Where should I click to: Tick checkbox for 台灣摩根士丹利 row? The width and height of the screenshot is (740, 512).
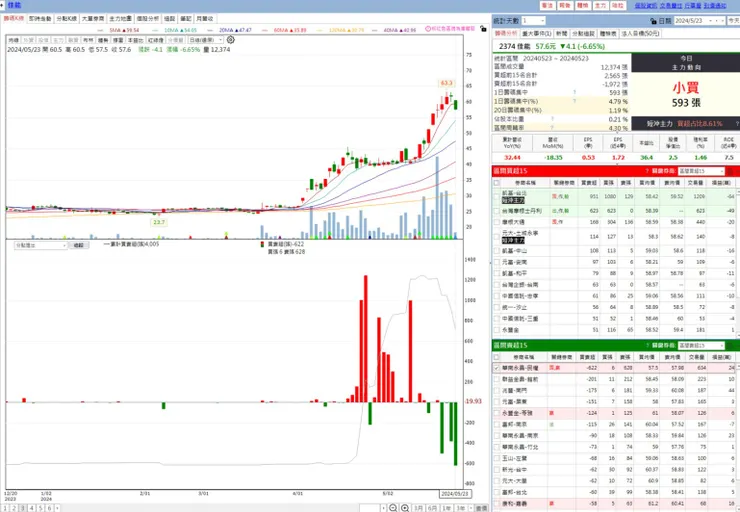pyautogui.click(x=496, y=211)
